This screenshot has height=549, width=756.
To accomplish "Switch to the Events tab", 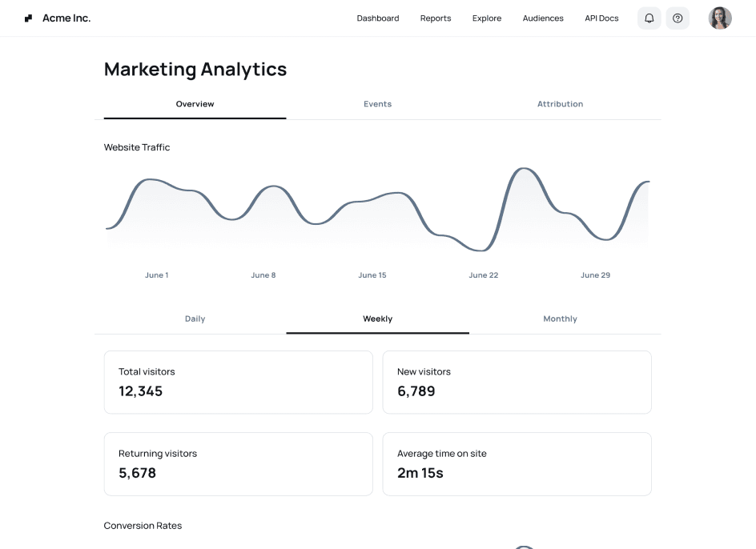I will point(377,104).
